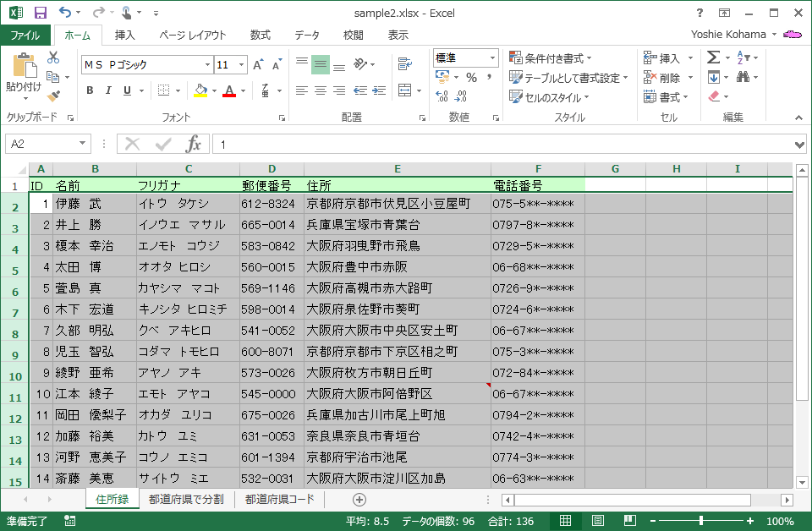The height and width of the screenshot is (531, 812).
Task: Click the 書式 cells button
Action: 666,97
